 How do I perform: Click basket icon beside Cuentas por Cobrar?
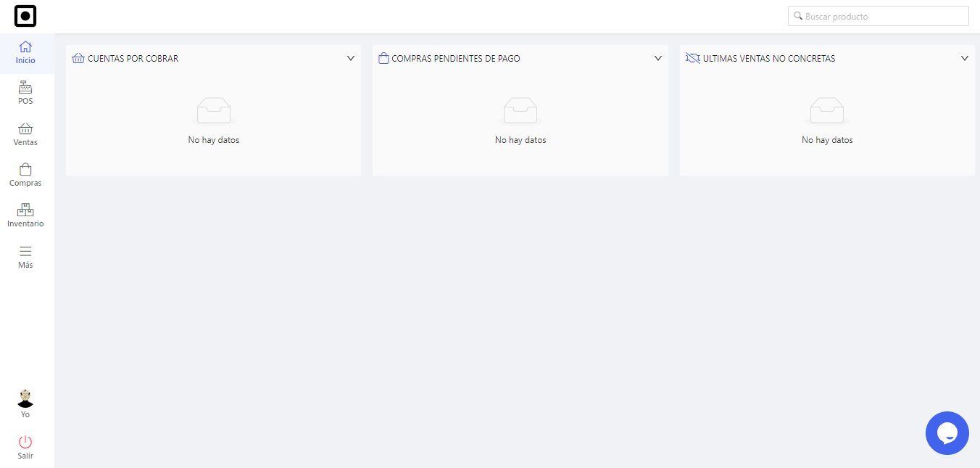79,58
